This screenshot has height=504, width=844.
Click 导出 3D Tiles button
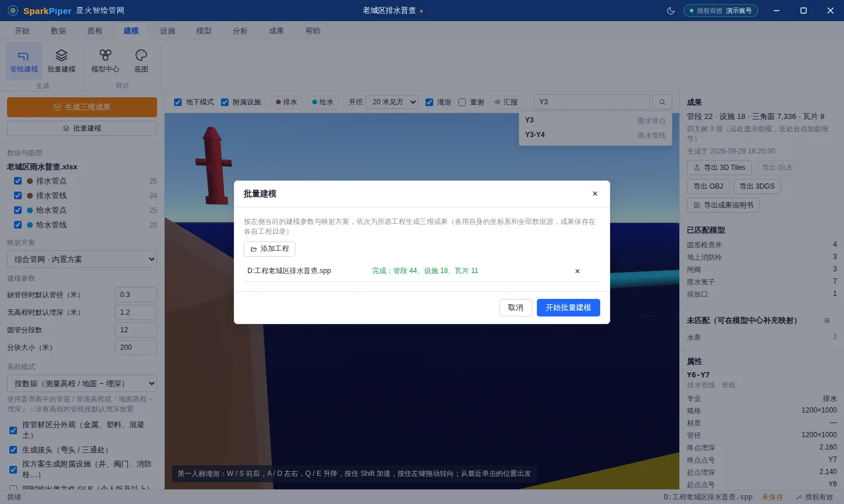pyautogui.click(x=719, y=168)
